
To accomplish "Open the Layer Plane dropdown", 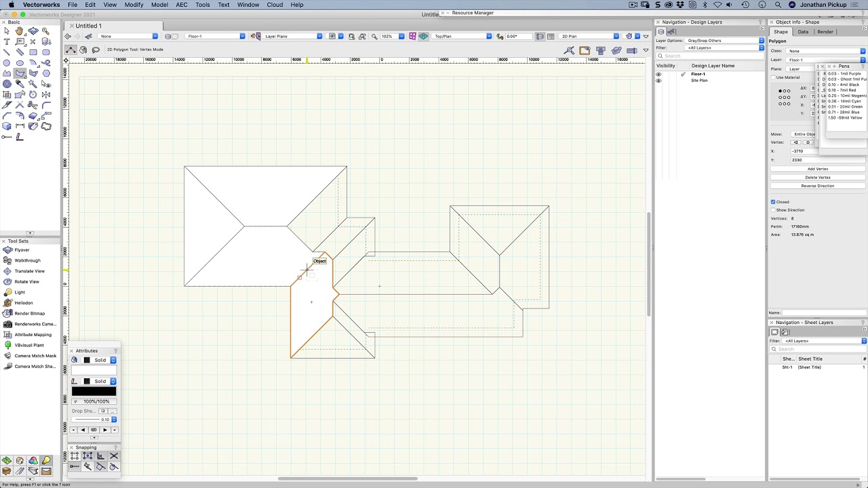I will point(292,36).
